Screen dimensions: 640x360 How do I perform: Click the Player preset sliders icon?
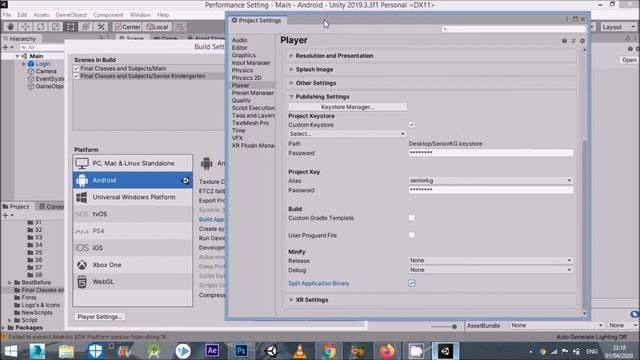pos(573,41)
